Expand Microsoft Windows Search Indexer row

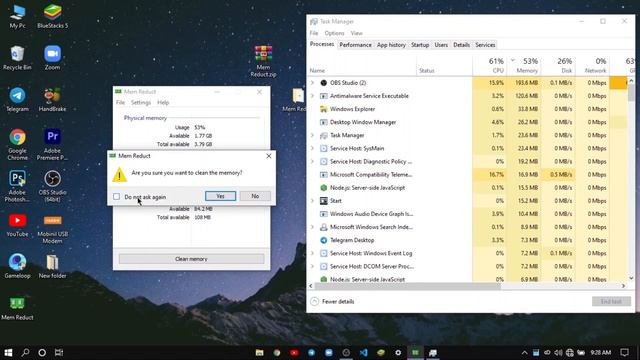click(x=313, y=227)
